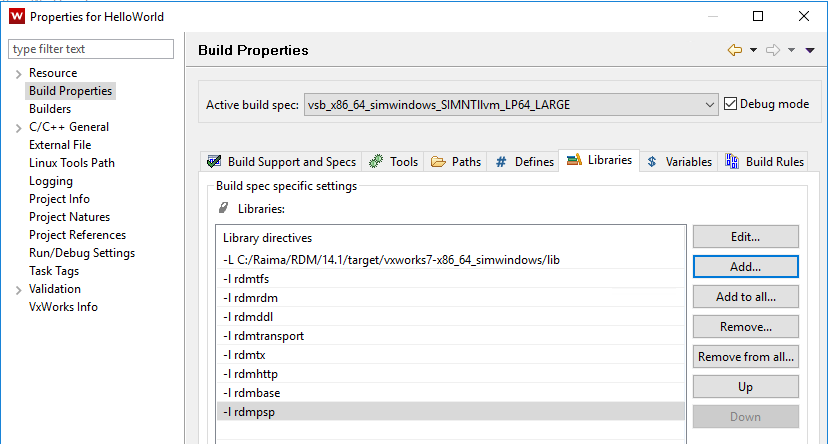Select the -l rdmhttp library row
828x444 pixels.
[x=451, y=374]
